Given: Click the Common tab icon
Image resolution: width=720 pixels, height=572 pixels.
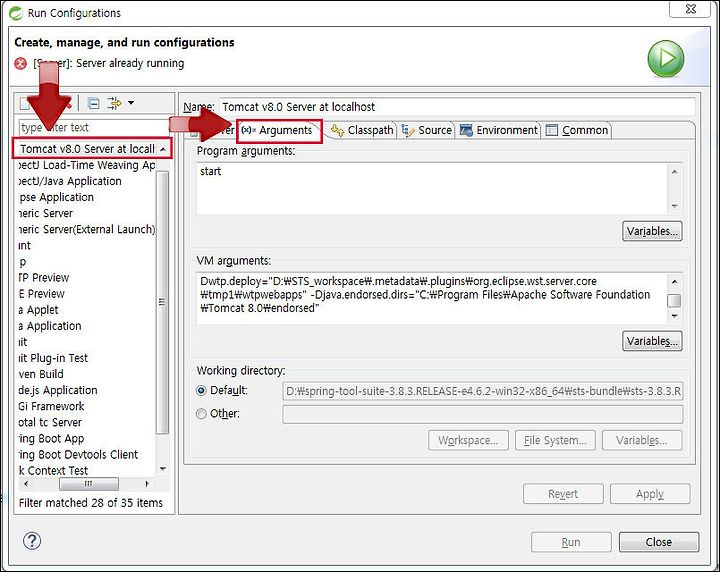Looking at the screenshot, I should click(x=551, y=130).
